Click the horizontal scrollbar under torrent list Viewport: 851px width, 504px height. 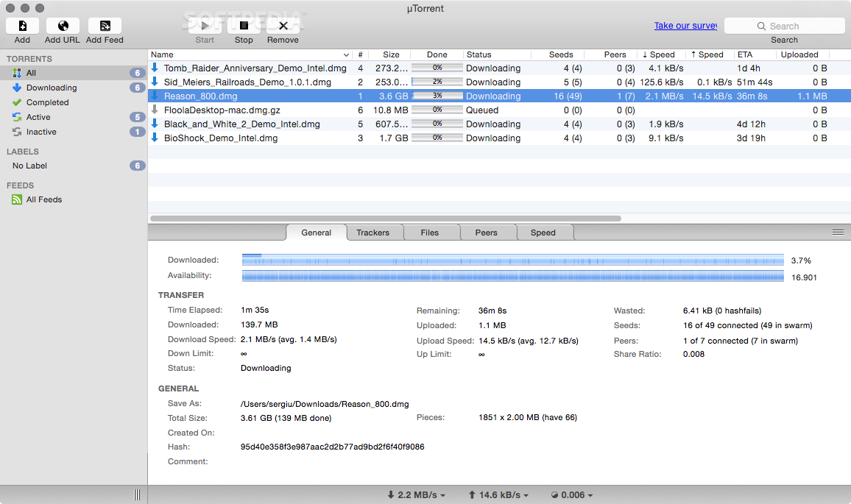(385, 219)
